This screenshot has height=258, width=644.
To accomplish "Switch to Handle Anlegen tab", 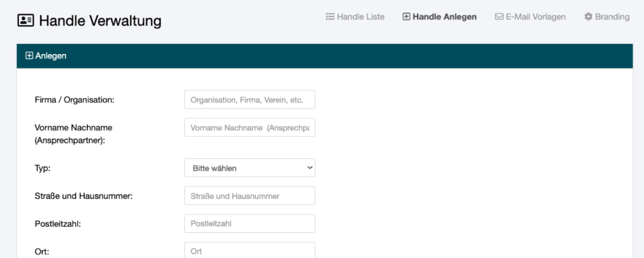I will pos(440,17).
